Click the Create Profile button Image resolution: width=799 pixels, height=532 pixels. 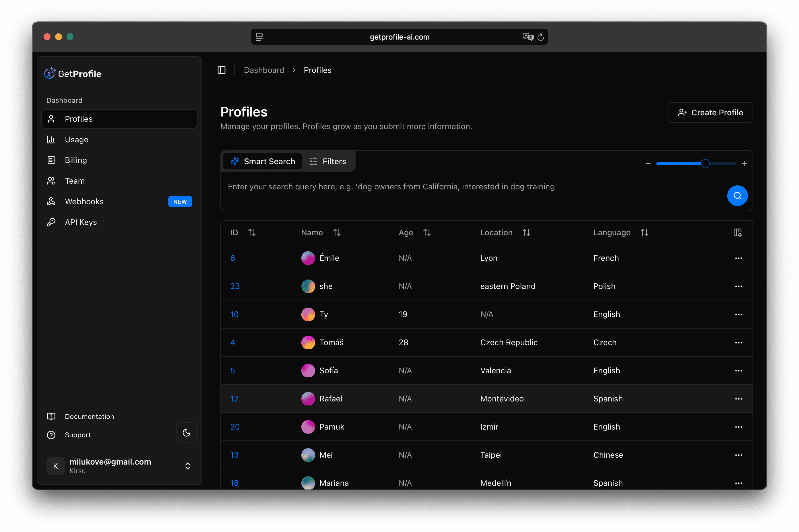(x=710, y=112)
